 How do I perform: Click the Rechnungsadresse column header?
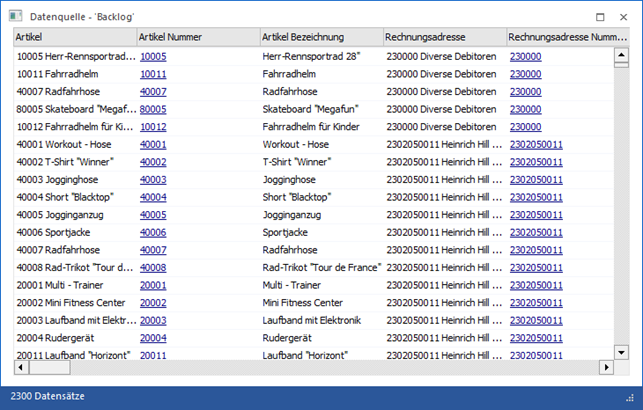pos(443,37)
